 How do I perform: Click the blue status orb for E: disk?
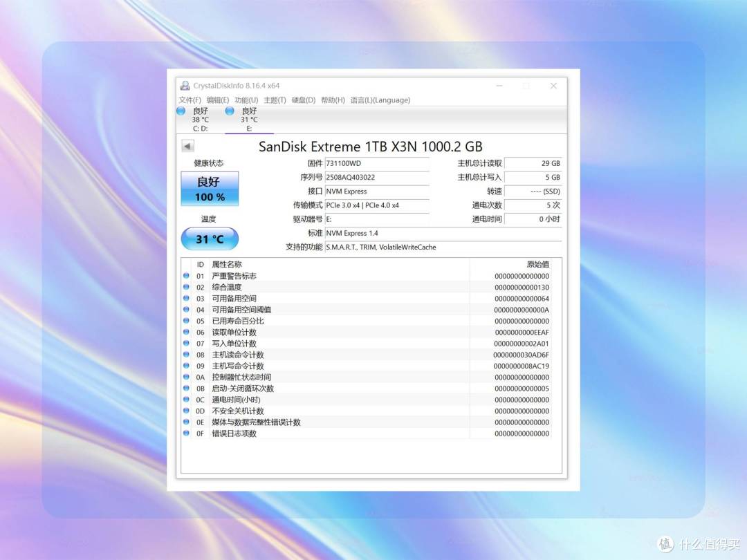tap(230, 111)
